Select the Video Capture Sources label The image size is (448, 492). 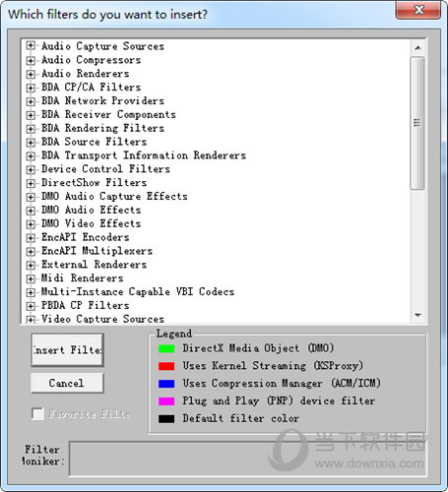[x=102, y=319]
